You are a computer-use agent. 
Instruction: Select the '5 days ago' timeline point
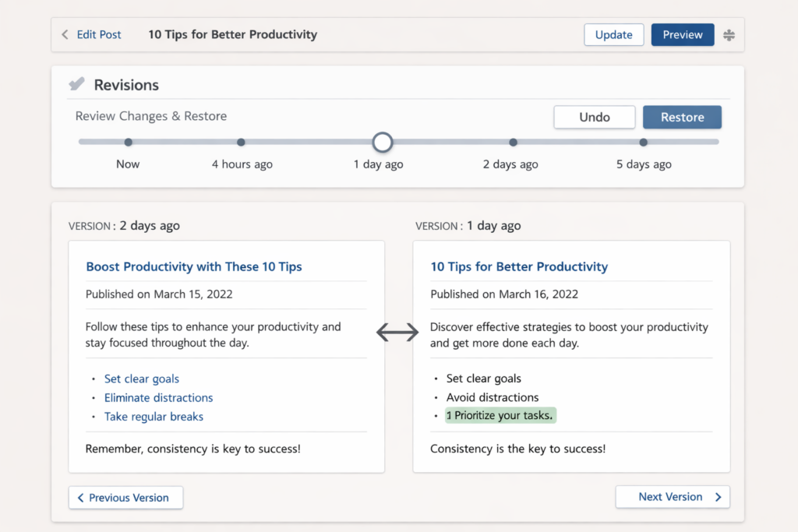click(x=643, y=143)
